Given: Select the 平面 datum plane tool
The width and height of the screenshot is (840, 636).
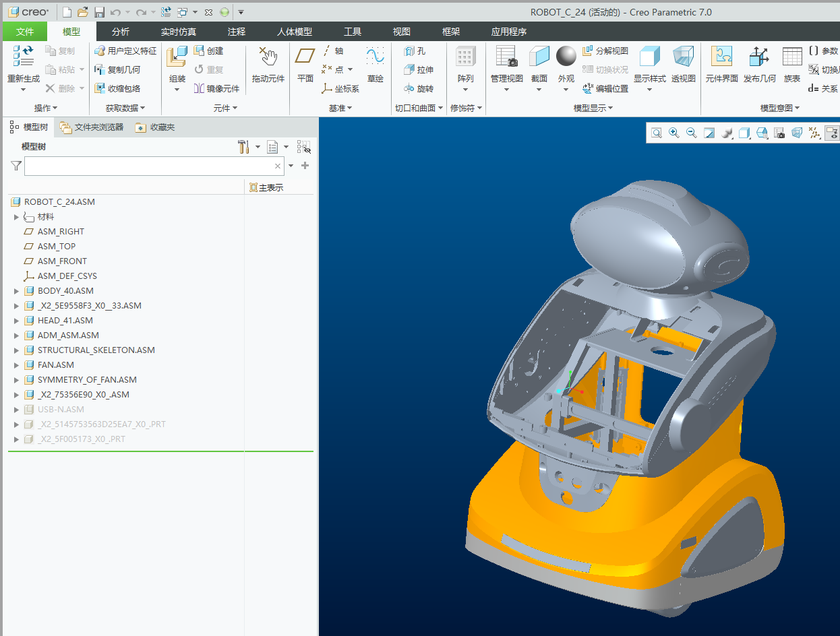Looking at the screenshot, I should [x=305, y=65].
